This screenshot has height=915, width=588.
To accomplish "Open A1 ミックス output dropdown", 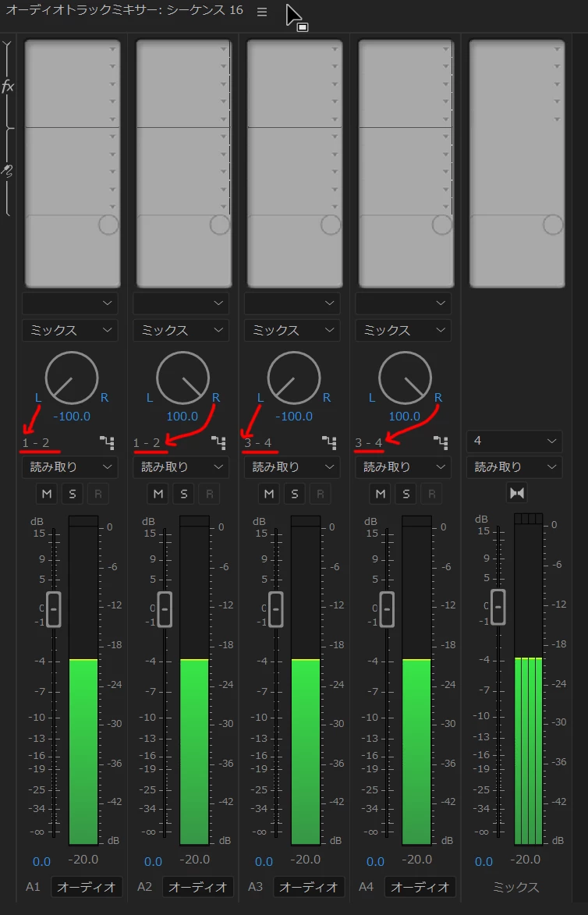I will [x=70, y=330].
